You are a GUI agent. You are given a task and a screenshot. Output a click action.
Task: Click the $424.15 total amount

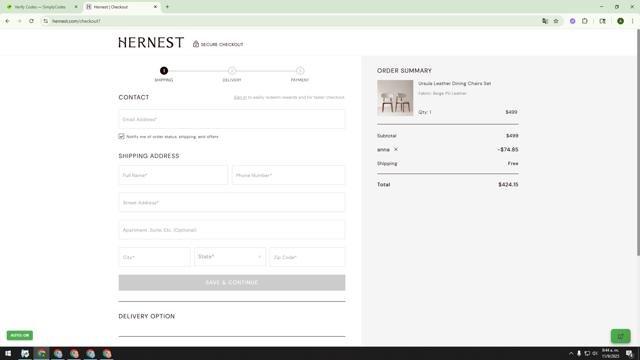[508, 184]
